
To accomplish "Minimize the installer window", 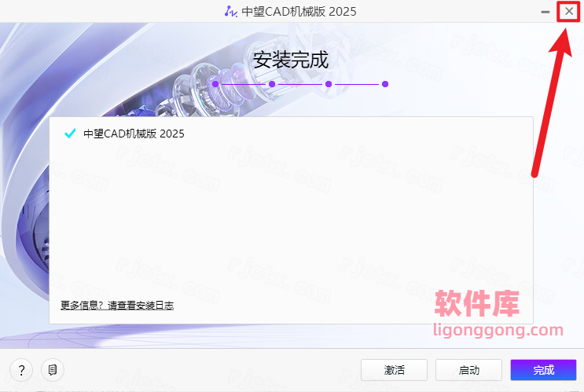I will [545, 12].
